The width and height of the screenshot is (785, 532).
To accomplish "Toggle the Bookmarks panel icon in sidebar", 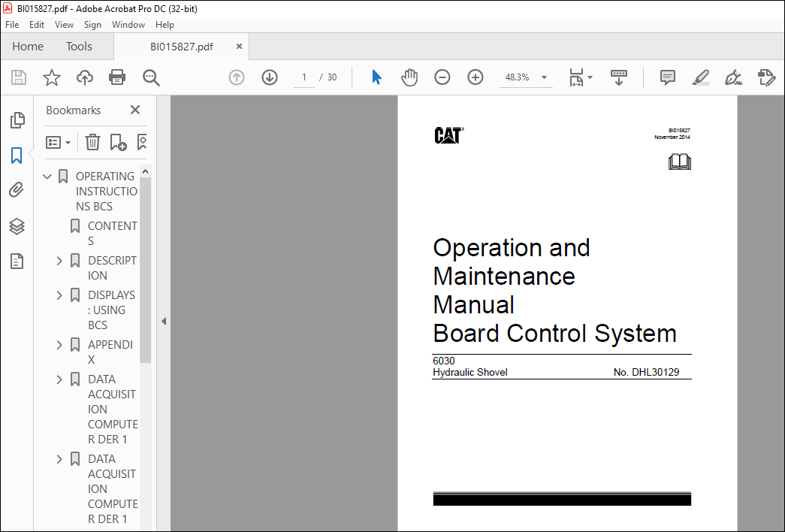I will pyautogui.click(x=17, y=156).
